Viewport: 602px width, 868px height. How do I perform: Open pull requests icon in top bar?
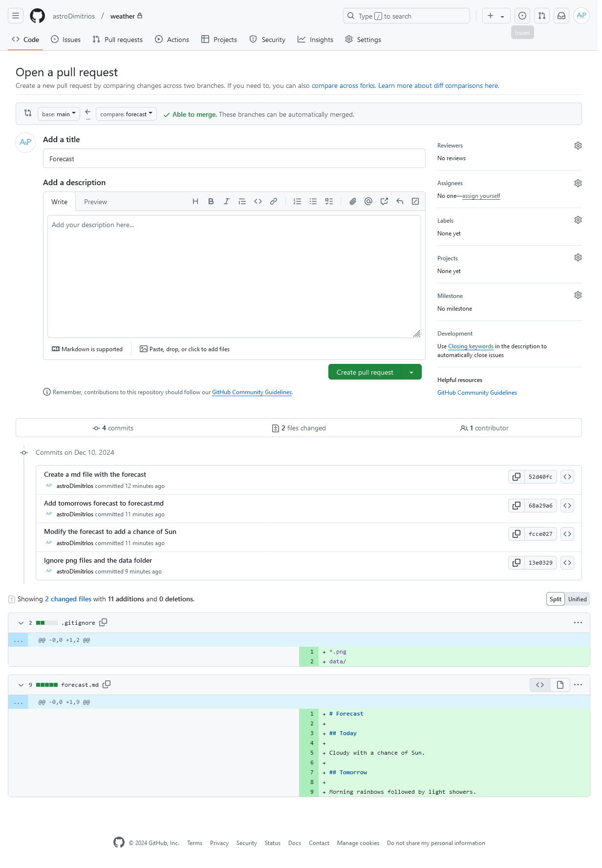(542, 16)
